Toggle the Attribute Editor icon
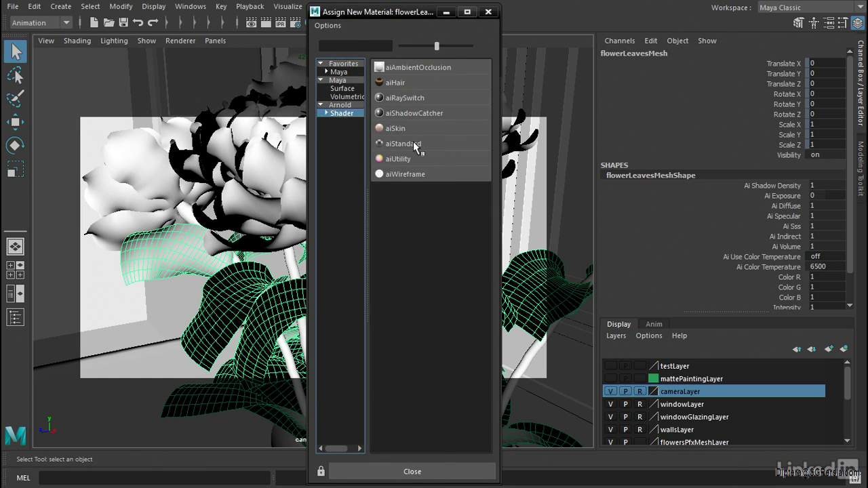Viewport: 868px width, 488px height. point(829,22)
